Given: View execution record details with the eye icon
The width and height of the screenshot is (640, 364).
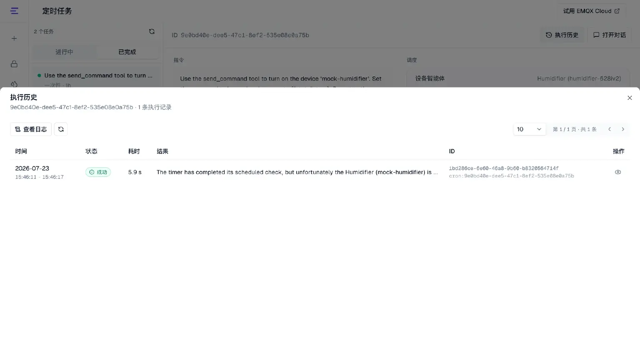Looking at the screenshot, I should pyautogui.click(x=618, y=172).
